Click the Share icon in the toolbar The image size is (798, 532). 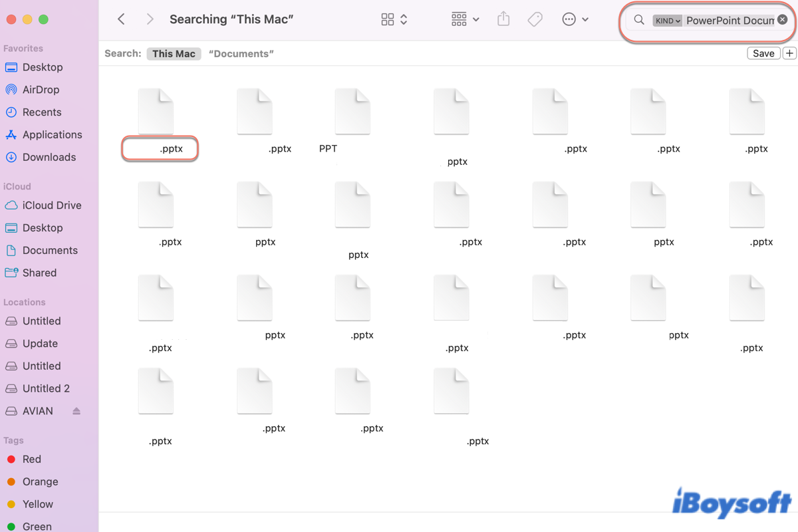(503, 19)
